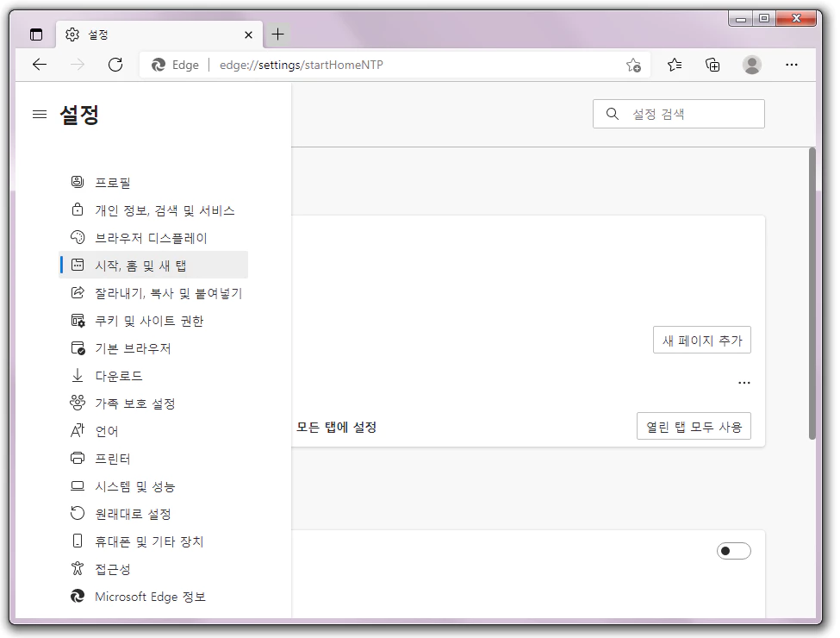
Task: Click the accessibility icon beside 접근성
Action: (x=78, y=568)
